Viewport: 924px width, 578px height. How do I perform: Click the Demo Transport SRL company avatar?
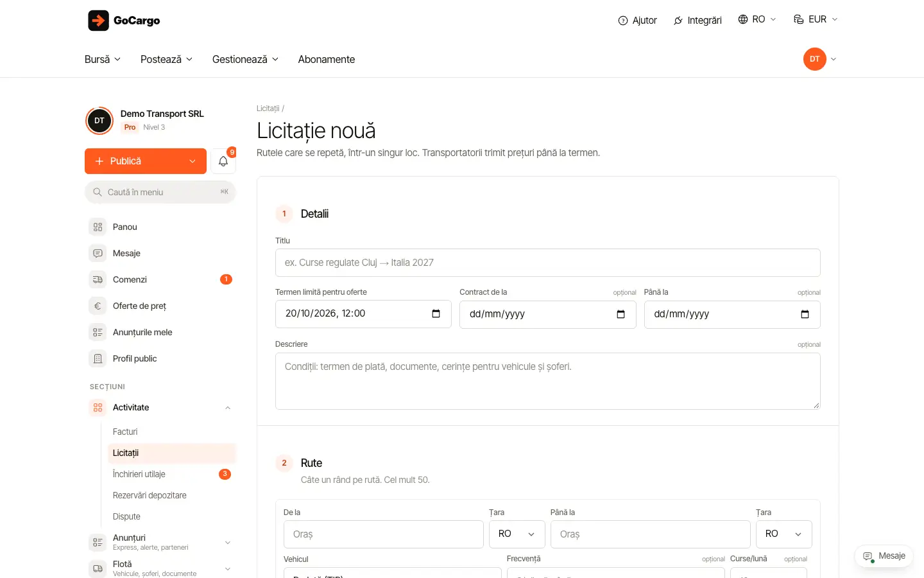pyautogui.click(x=99, y=121)
